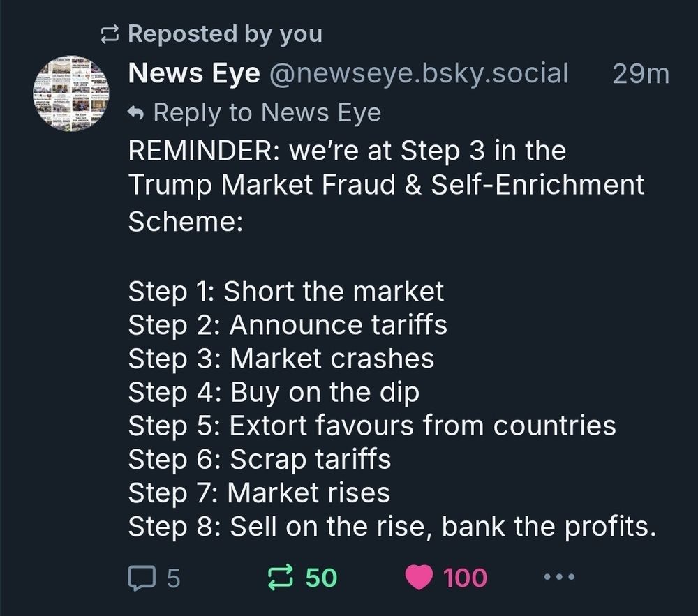Screen dimensions: 698x616
Task: Click the "Step 8: Sell on the rise" line
Action: click(x=392, y=527)
